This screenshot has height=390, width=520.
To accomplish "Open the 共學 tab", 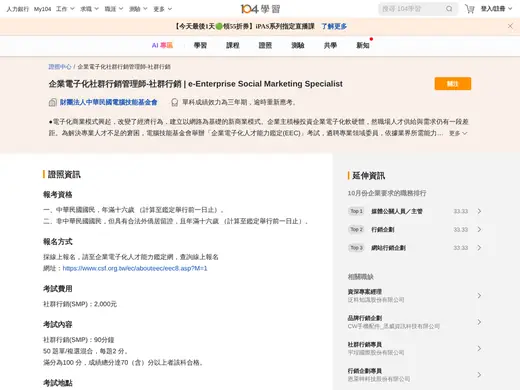I will [x=330, y=45].
